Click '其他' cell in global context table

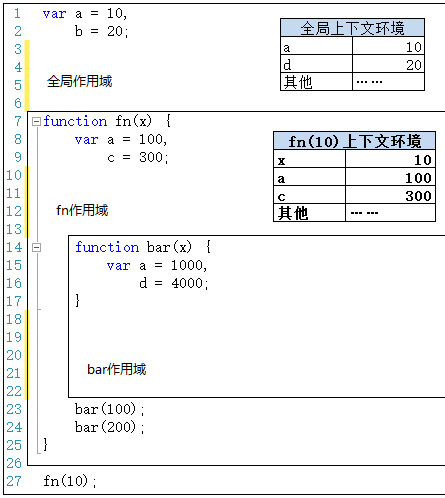(316, 82)
